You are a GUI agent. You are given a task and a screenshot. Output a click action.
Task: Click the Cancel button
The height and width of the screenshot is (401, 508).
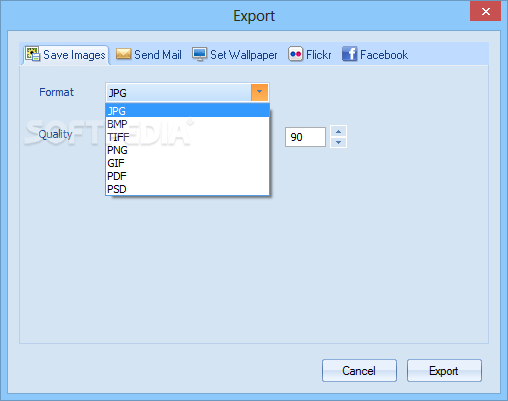point(359,370)
